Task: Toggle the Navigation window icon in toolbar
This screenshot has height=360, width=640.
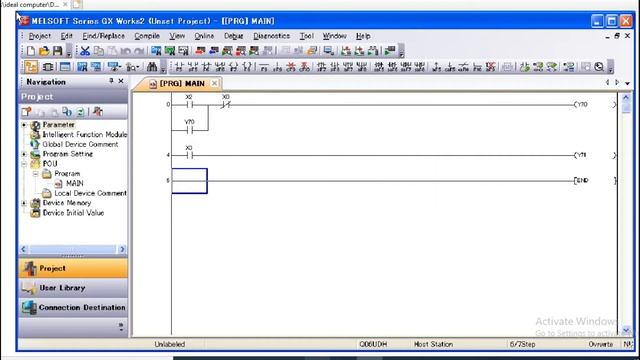Action: [31, 67]
